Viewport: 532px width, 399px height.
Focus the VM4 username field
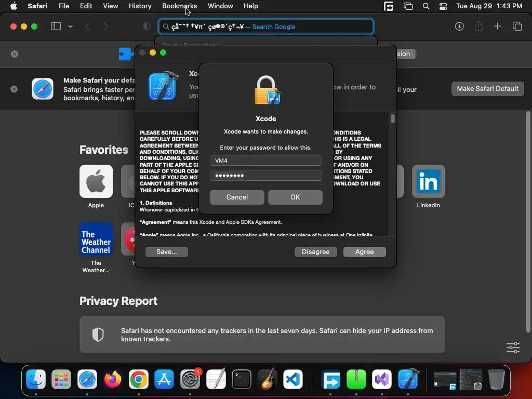pos(265,161)
